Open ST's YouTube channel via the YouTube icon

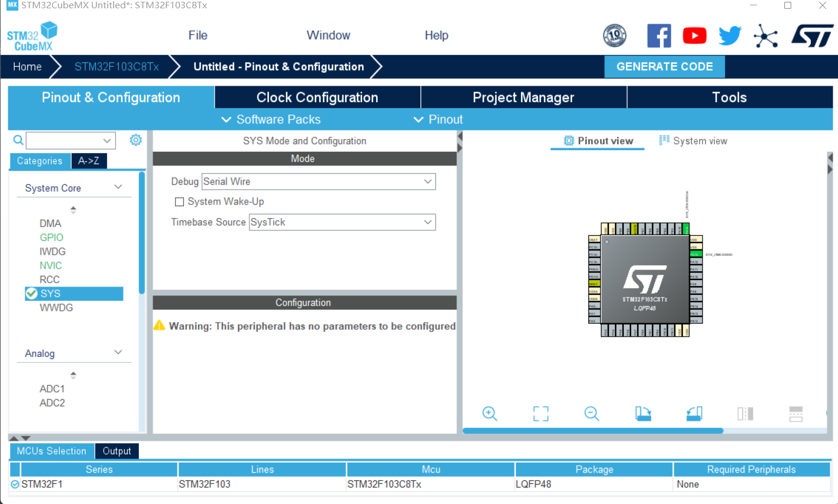(x=694, y=35)
